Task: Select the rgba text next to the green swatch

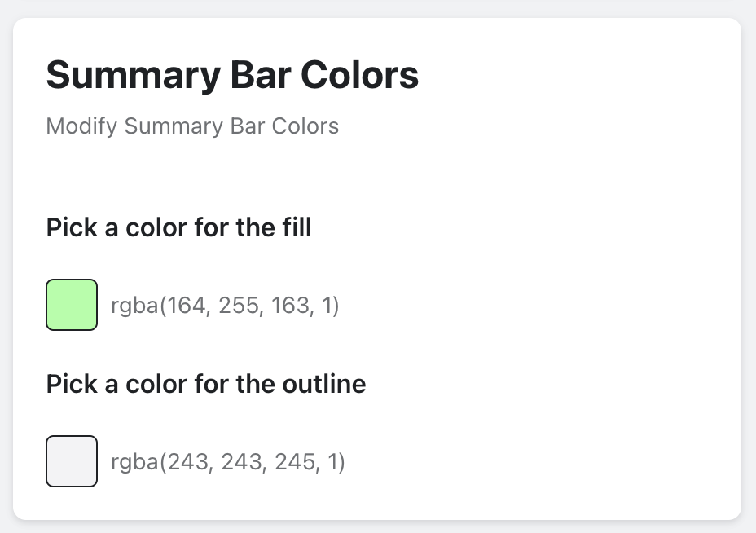Action: tap(225, 306)
